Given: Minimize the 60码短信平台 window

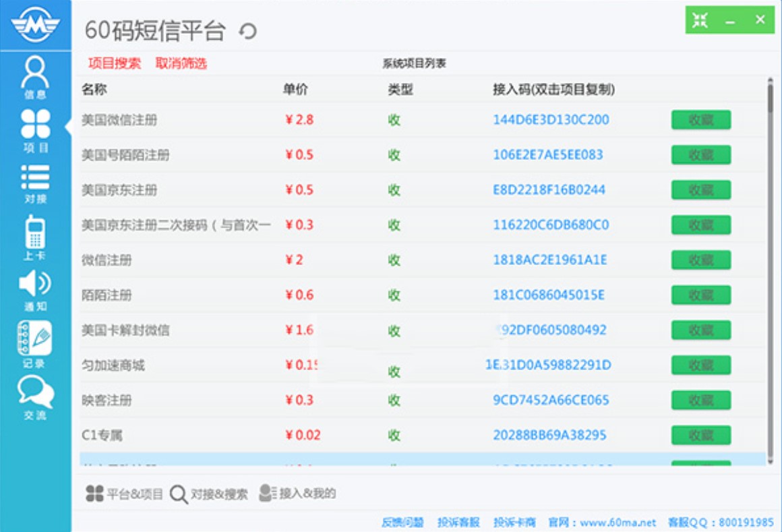Looking at the screenshot, I should click(x=730, y=22).
